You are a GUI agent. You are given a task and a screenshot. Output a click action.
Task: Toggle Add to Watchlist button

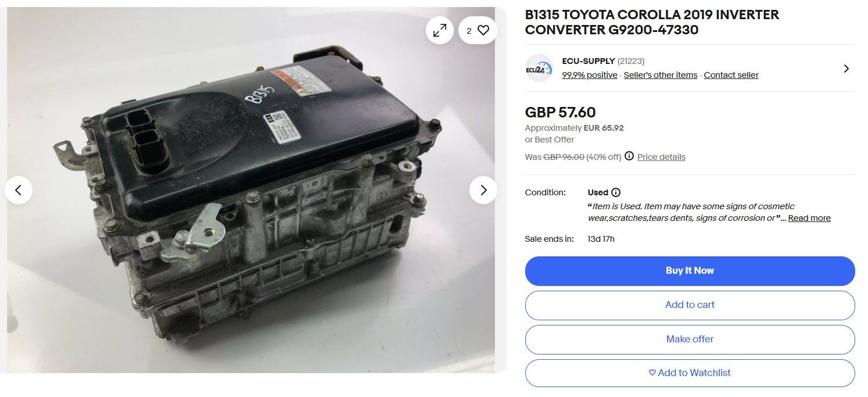[690, 373]
